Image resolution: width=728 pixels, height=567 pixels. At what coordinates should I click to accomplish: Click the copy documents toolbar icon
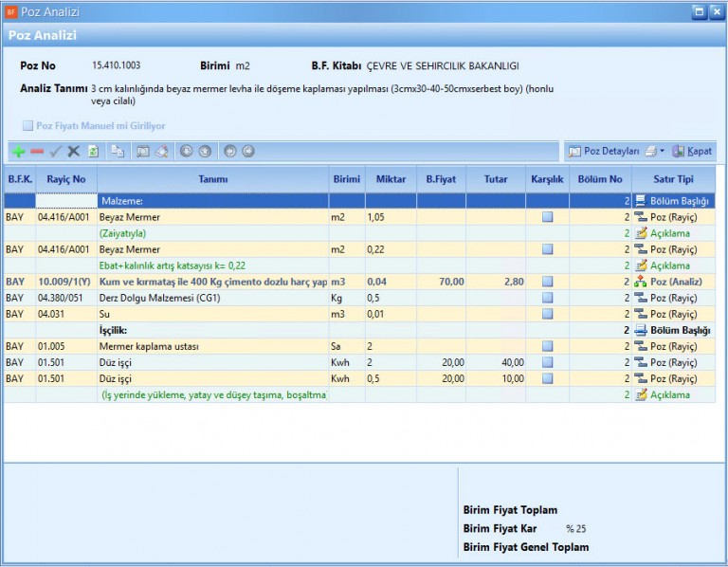pyautogui.click(x=118, y=152)
